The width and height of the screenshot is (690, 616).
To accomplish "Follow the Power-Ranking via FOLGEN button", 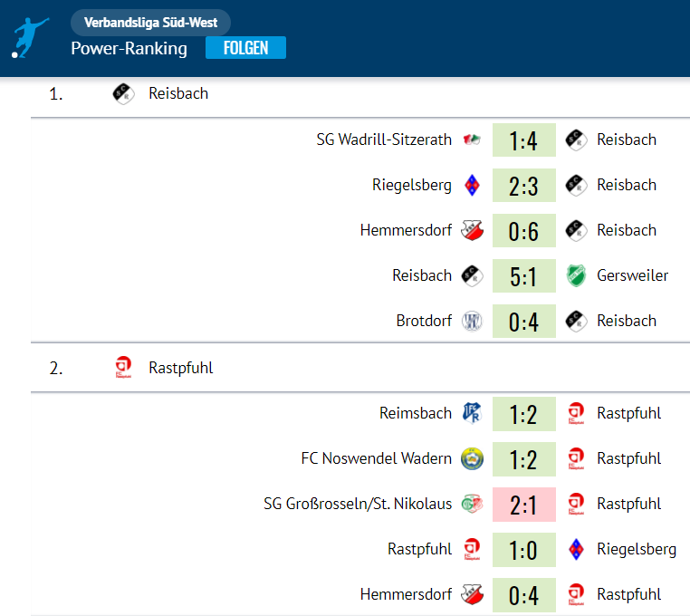I will (x=245, y=47).
